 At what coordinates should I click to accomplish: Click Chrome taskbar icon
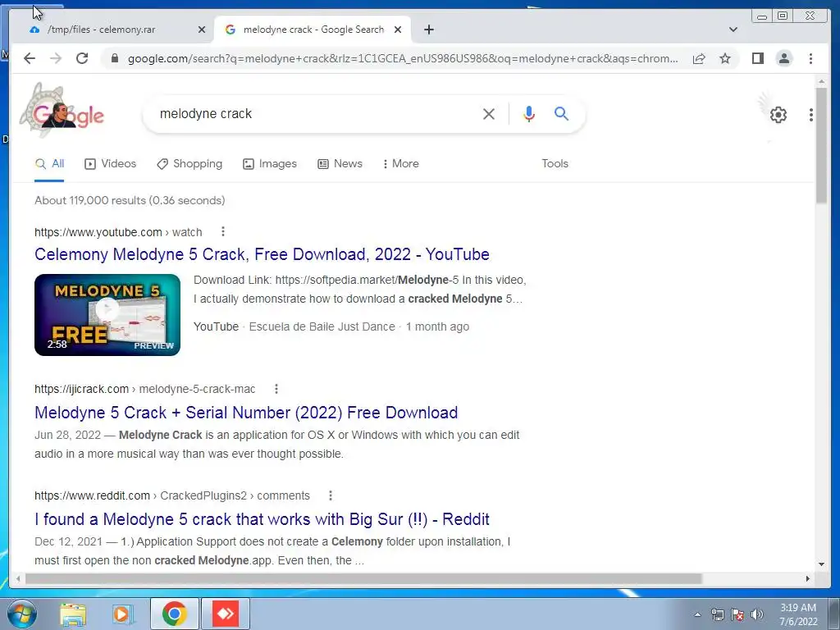pos(174,614)
